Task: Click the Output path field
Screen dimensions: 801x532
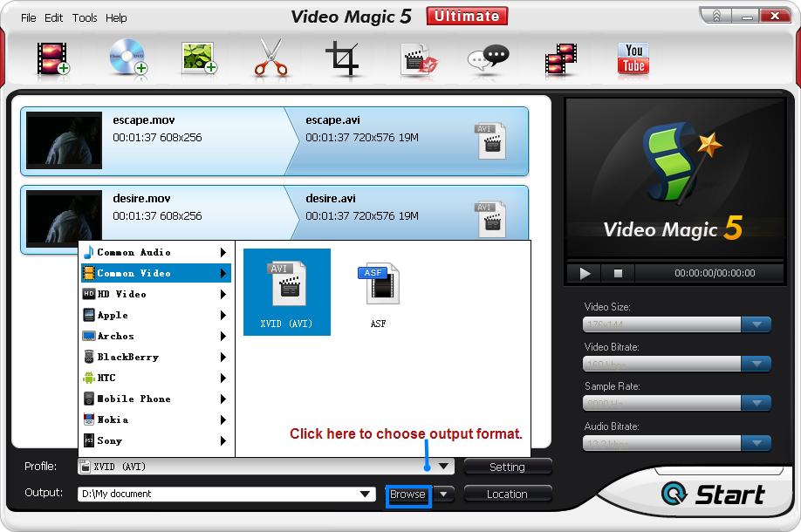Action: pos(226,494)
